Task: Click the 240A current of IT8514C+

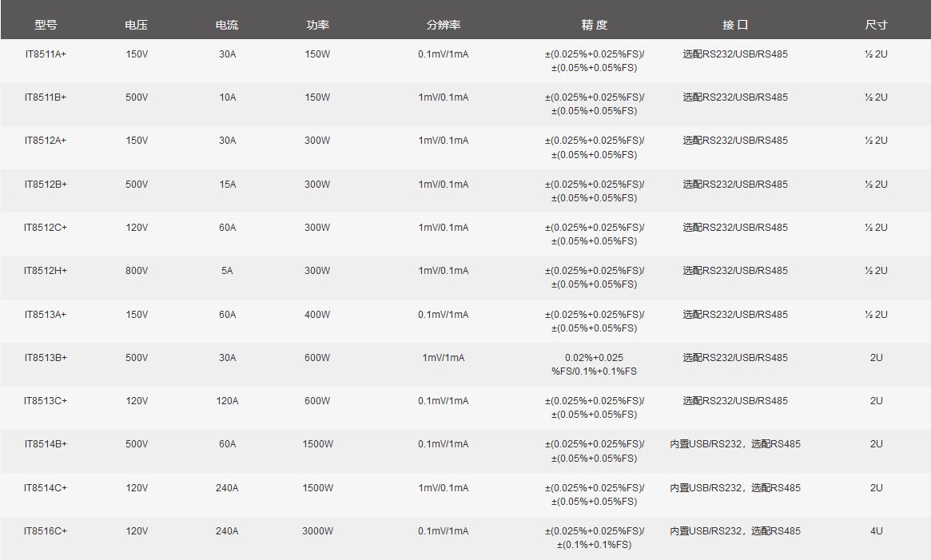Action: pos(228,488)
